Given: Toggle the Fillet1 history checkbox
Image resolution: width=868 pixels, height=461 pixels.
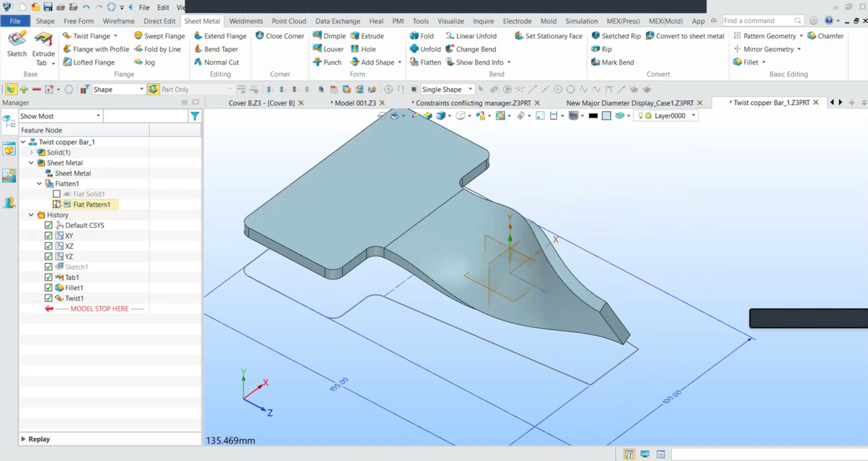Looking at the screenshot, I should [48, 288].
